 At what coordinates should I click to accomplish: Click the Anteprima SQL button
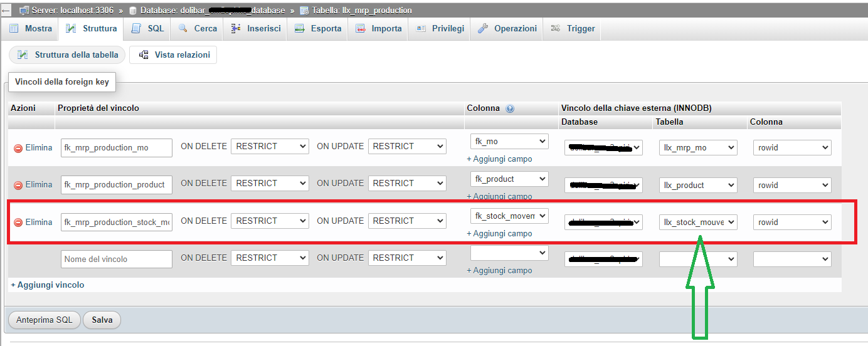coord(44,320)
